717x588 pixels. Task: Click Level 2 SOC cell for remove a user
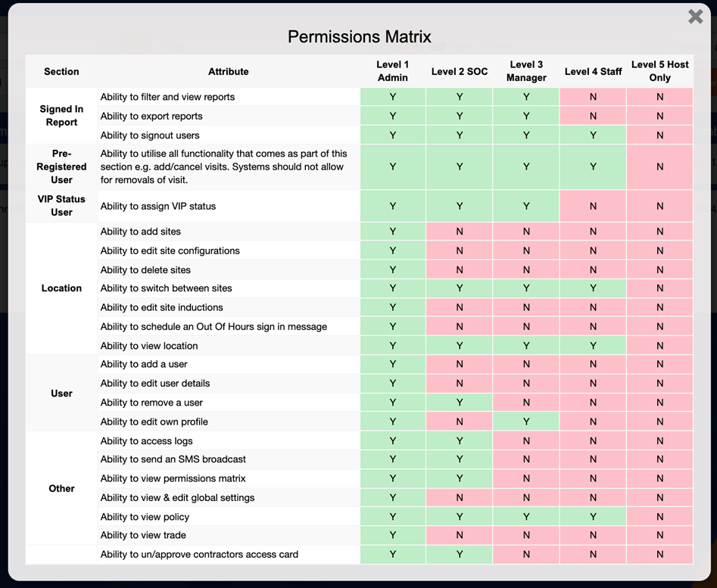pyautogui.click(x=460, y=403)
